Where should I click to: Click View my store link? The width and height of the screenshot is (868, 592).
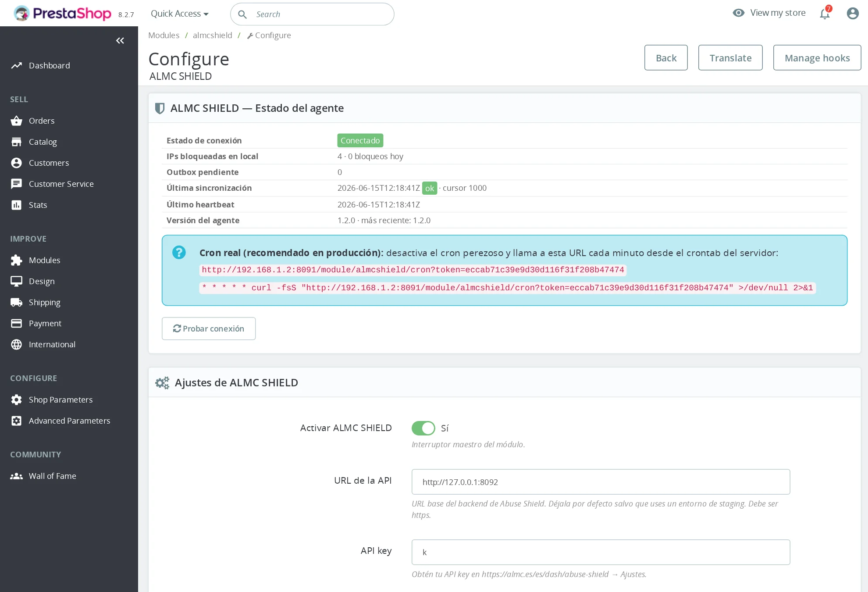pos(778,13)
